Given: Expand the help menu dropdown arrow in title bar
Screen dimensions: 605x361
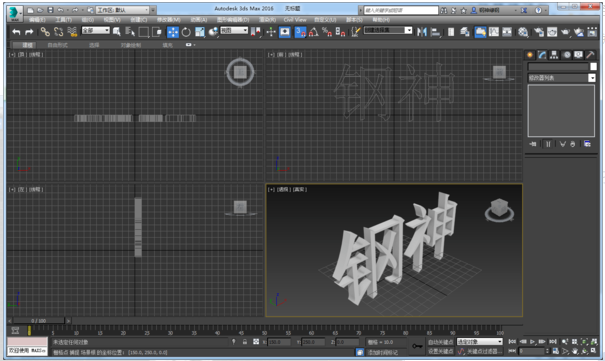Looking at the screenshot, I should point(546,10).
